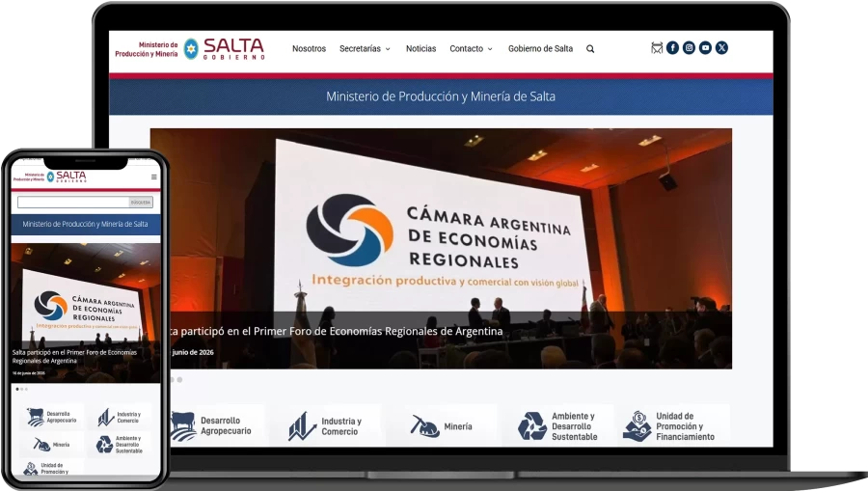Tap the recycling Ambiente icon on the phone
Screen dimensions: 868x491
coord(104,444)
